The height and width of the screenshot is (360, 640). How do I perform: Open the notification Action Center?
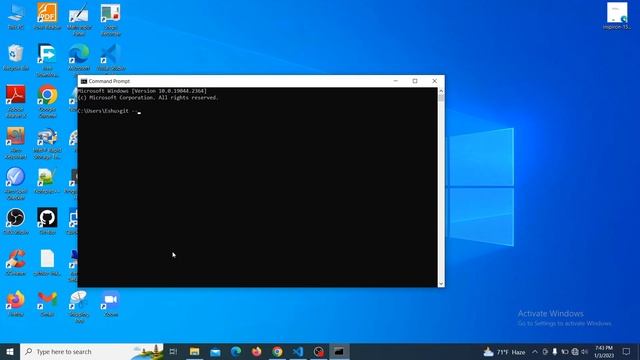tap(626, 351)
